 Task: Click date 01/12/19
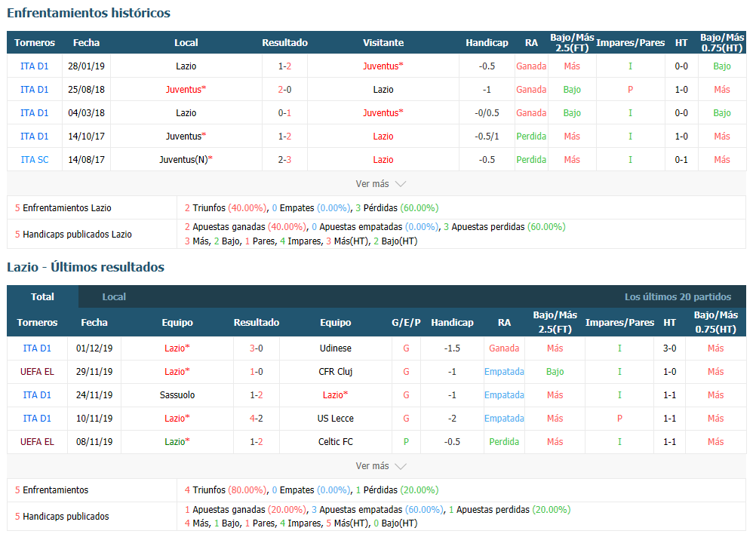click(x=94, y=348)
